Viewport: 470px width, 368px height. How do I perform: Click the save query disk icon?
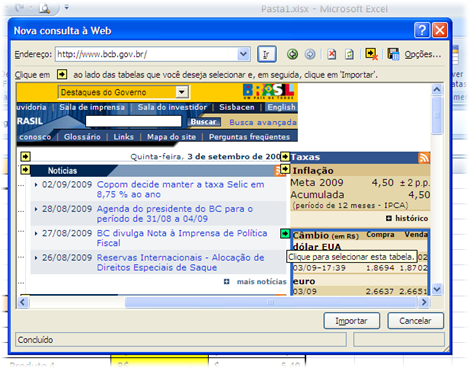click(393, 54)
